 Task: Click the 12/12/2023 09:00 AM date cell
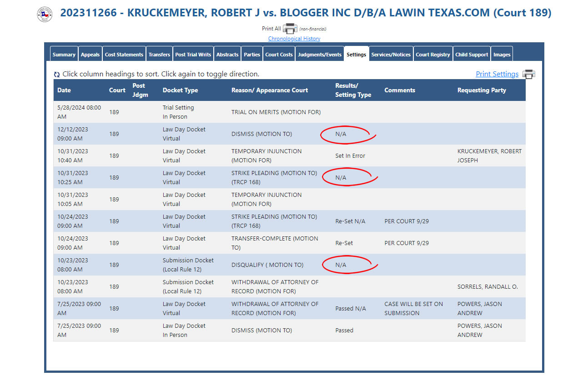pyautogui.click(x=73, y=134)
